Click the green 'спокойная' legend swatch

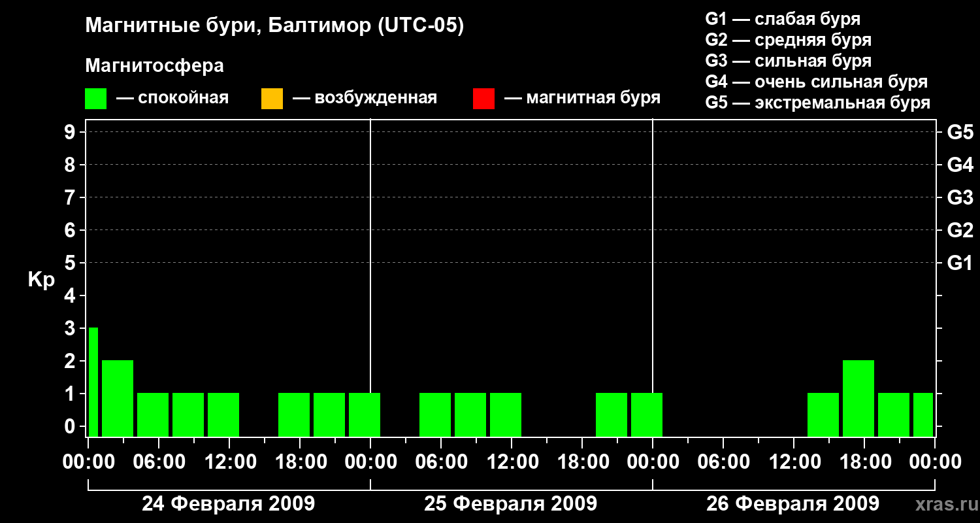(96, 99)
